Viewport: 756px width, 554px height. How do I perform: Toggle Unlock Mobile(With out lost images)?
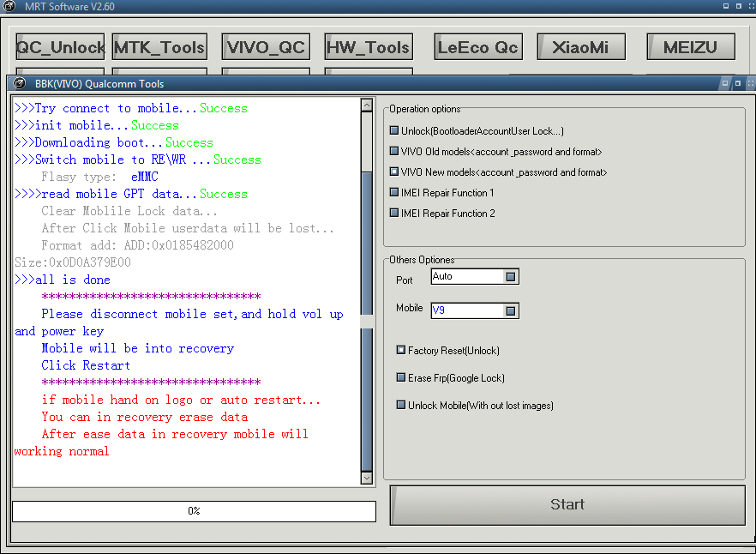[x=401, y=405]
